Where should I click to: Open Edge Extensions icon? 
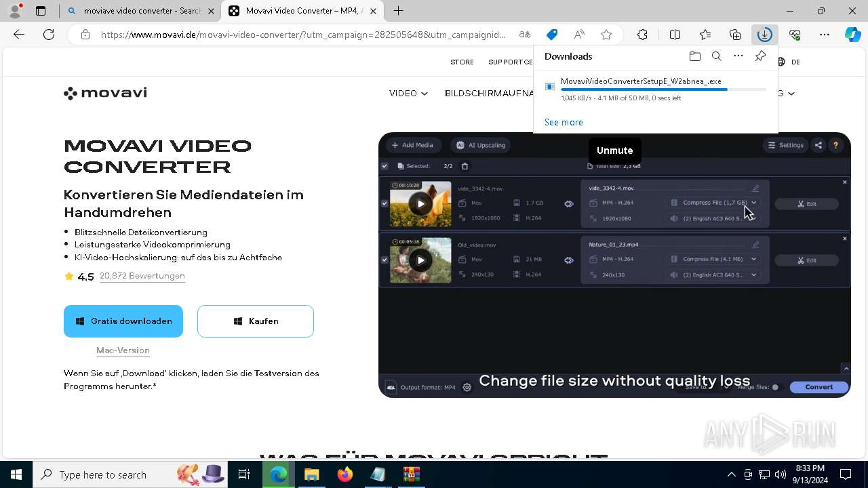point(642,35)
